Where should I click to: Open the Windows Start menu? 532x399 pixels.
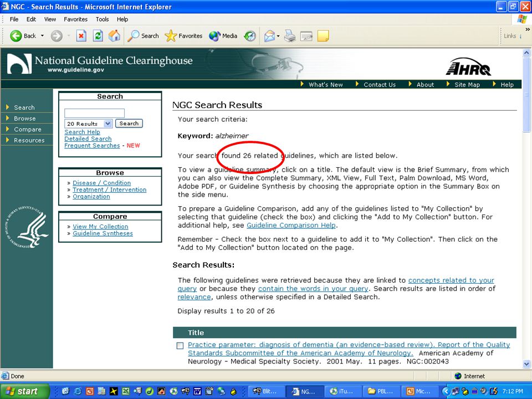point(24,391)
